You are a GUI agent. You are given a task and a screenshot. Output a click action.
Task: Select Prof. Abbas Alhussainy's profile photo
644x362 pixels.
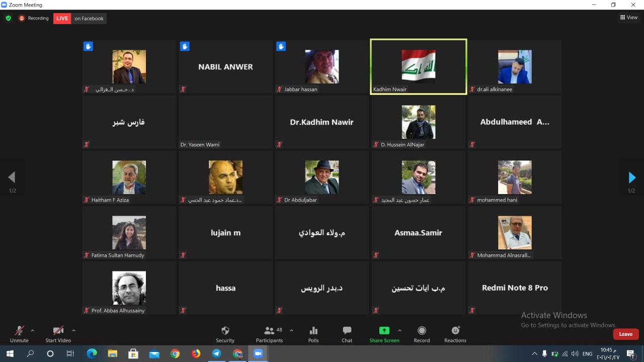[129, 288]
